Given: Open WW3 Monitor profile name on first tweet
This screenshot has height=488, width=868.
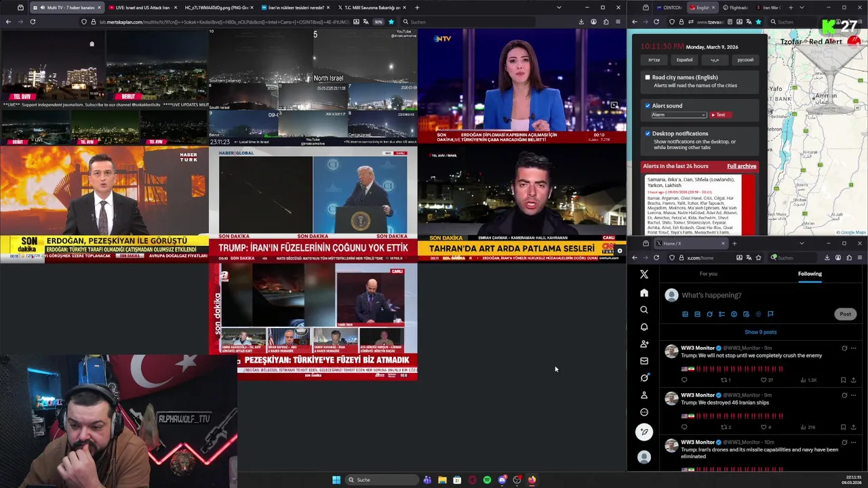Looking at the screenshot, I should click(x=697, y=348).
